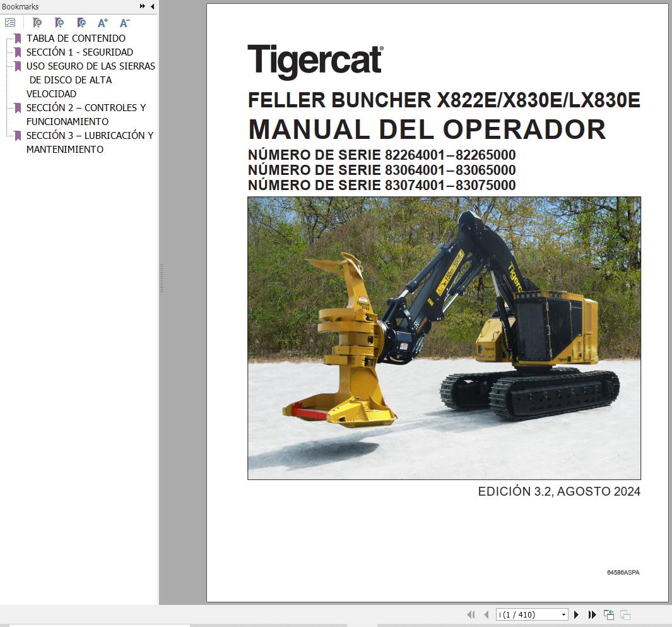This screenshot has width=672, height=627.
Task: Select the TABLA DE CONTENIDO bookmark
Action: [76, 38]
